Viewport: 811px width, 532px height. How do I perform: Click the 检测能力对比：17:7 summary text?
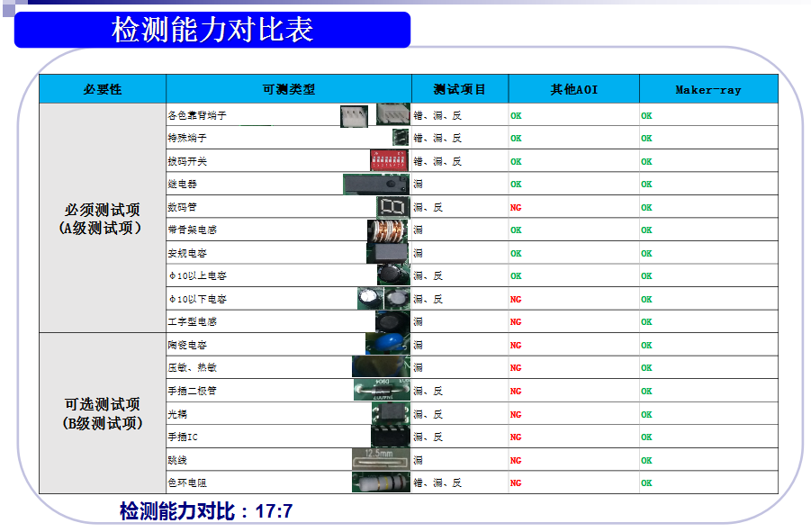point(206,512)
